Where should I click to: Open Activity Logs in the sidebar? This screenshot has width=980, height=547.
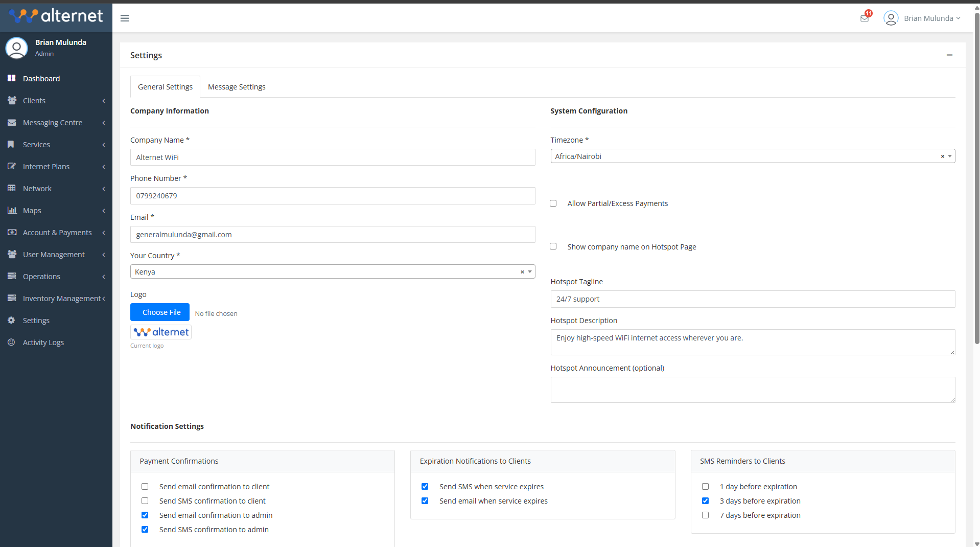(43, 342)
